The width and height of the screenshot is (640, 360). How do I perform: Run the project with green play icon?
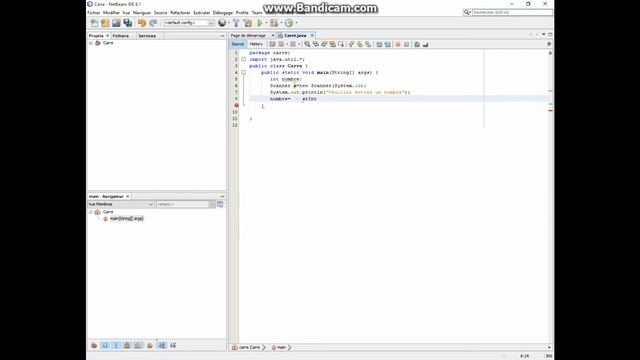tap(260, 23)
